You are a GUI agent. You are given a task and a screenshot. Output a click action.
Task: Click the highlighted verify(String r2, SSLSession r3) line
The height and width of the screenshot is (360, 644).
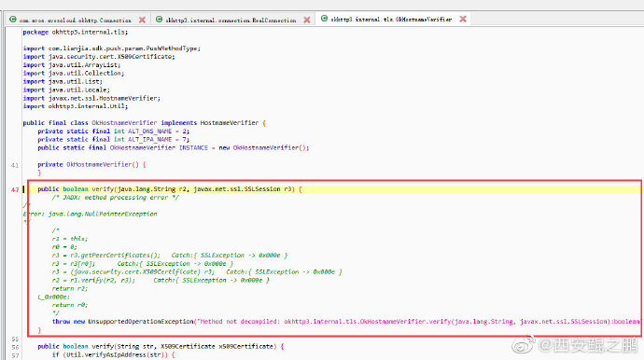pos(170,188)
